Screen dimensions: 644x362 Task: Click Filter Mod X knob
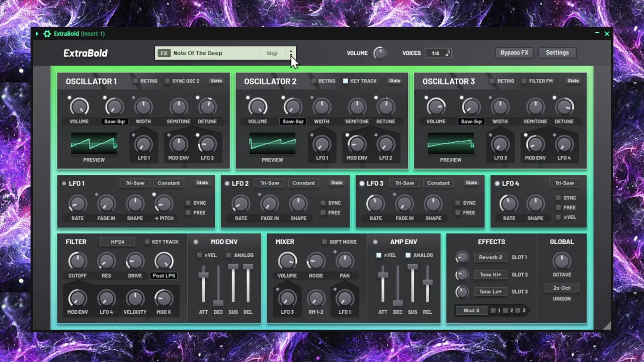click(164, 298)
